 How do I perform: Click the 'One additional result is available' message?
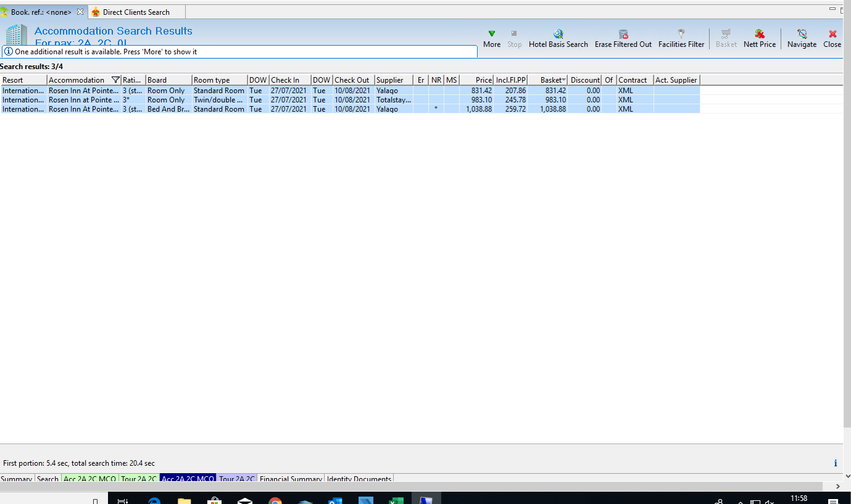click(106, 52)
